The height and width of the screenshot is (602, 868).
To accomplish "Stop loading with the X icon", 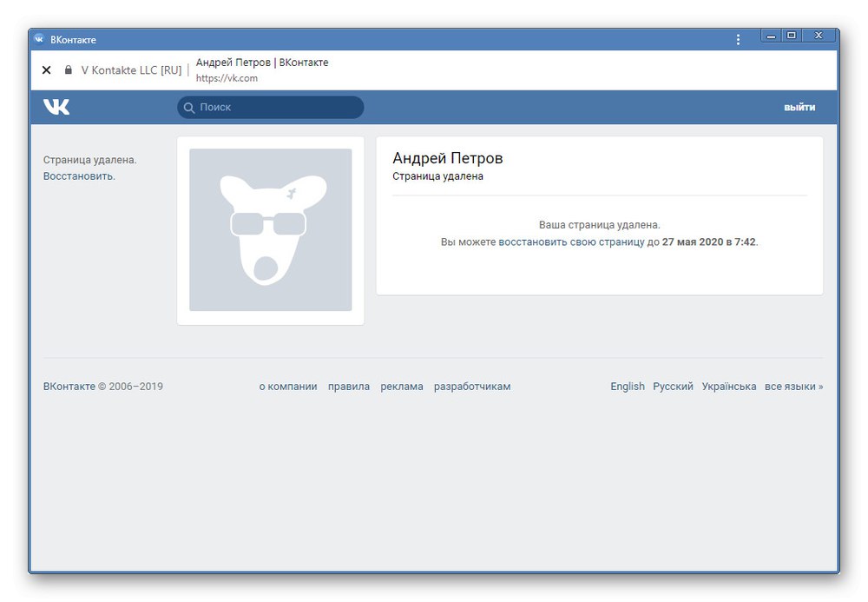I will click(x=47, y=69).
